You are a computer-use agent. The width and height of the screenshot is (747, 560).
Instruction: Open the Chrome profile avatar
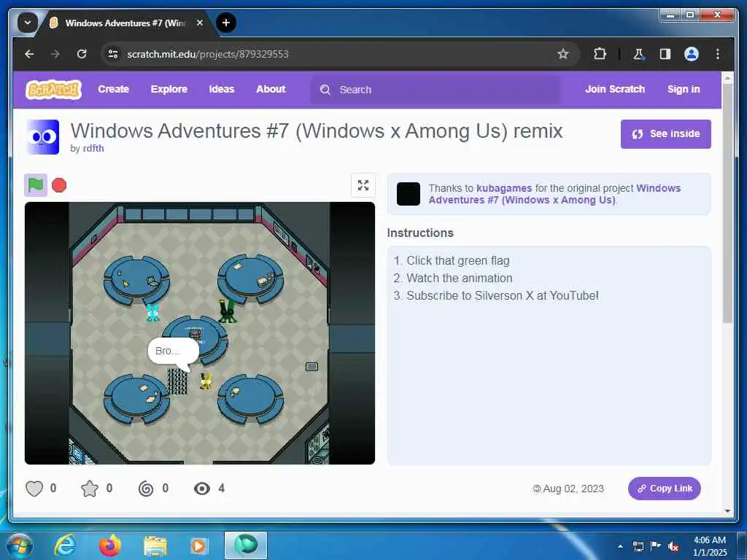click(x=692, y=54)
